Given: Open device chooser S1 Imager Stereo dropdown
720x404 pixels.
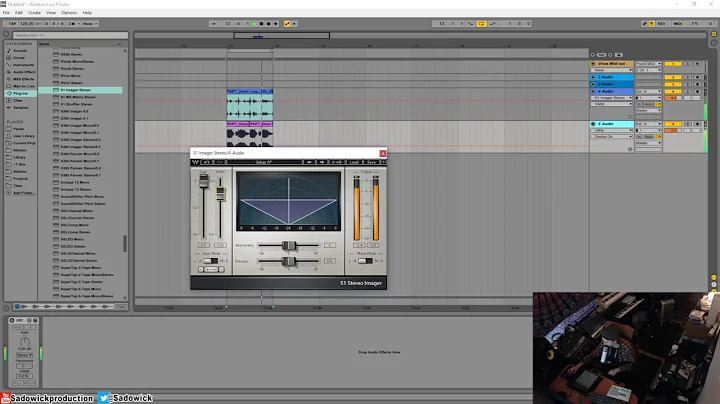Looking at the screenshot, I should [612, 98].
